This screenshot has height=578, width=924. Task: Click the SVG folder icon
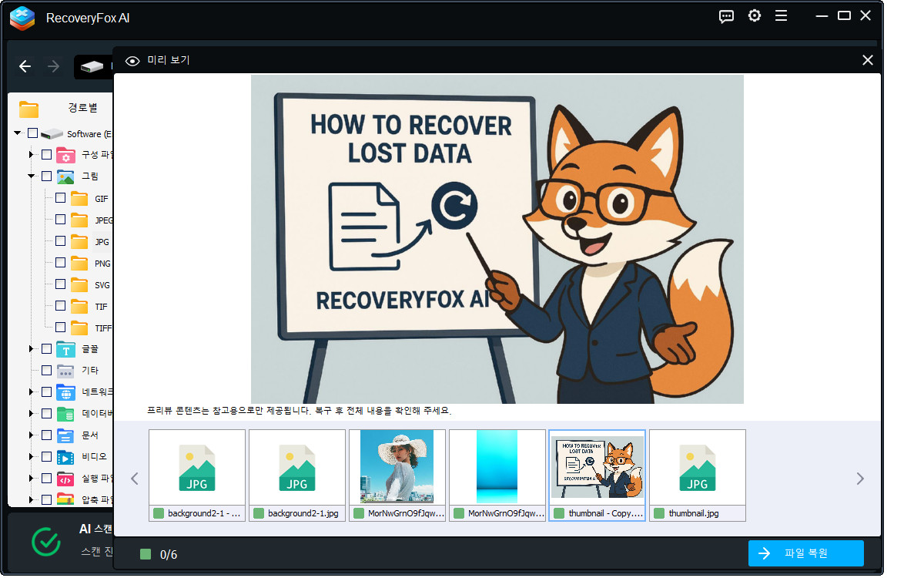tap(79, 285)
